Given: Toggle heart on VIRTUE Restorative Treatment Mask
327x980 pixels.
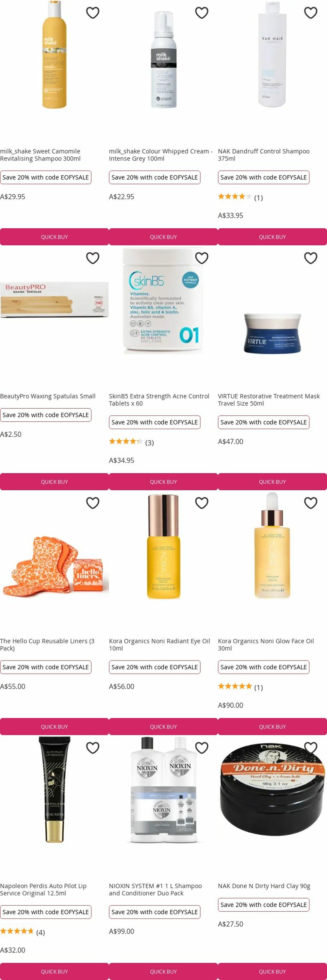Looking at the screenshot, I should tap(311, 258).
